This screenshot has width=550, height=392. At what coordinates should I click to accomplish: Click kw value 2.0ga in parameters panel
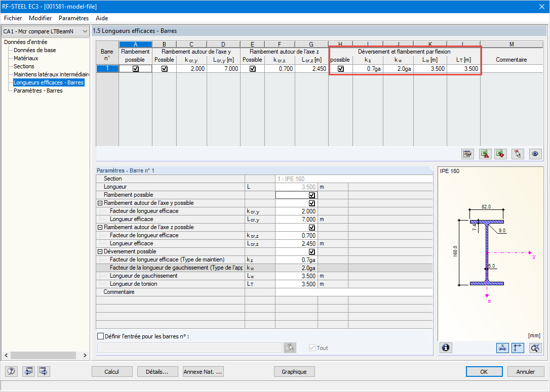296,268
